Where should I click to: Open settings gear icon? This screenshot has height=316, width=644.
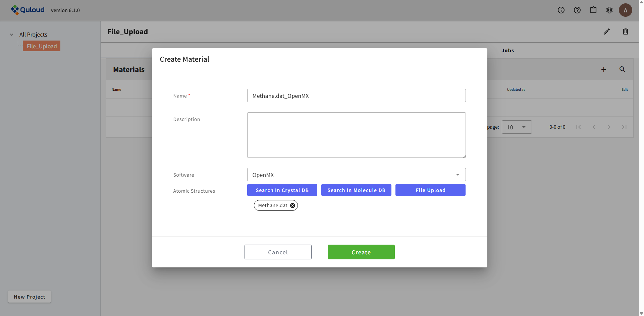(609, 10)
